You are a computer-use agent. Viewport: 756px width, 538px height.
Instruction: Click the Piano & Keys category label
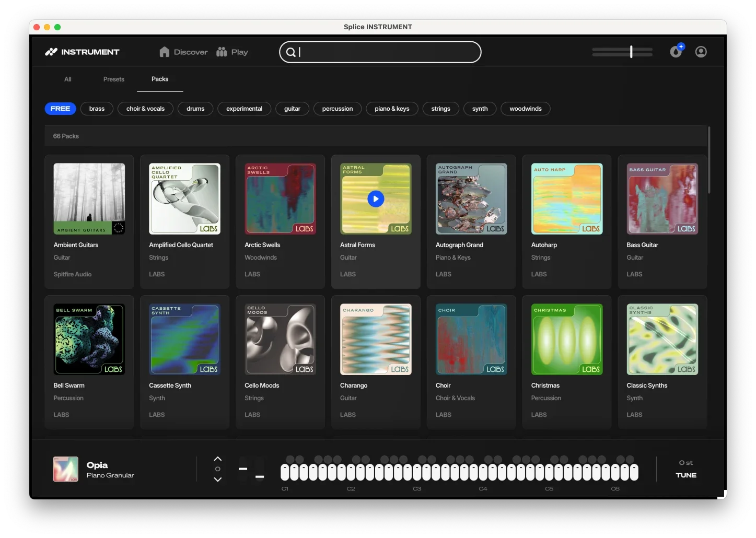point(453,258)
